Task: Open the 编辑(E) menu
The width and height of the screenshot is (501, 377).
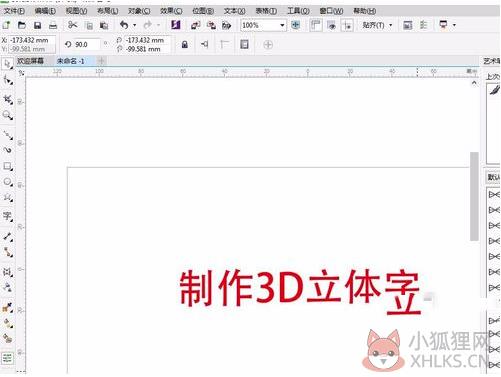Action: [45, 11]
